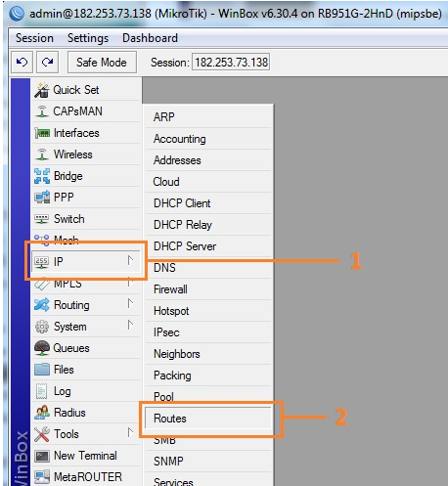448x486 pixels.
Task: Open the Session menu
Action: coord(34,38)
